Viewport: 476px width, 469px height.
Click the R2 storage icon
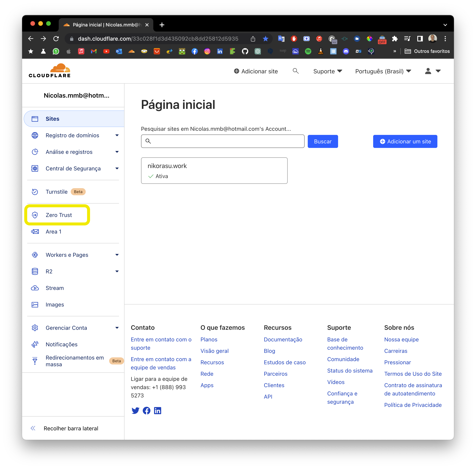pos(35,271)
